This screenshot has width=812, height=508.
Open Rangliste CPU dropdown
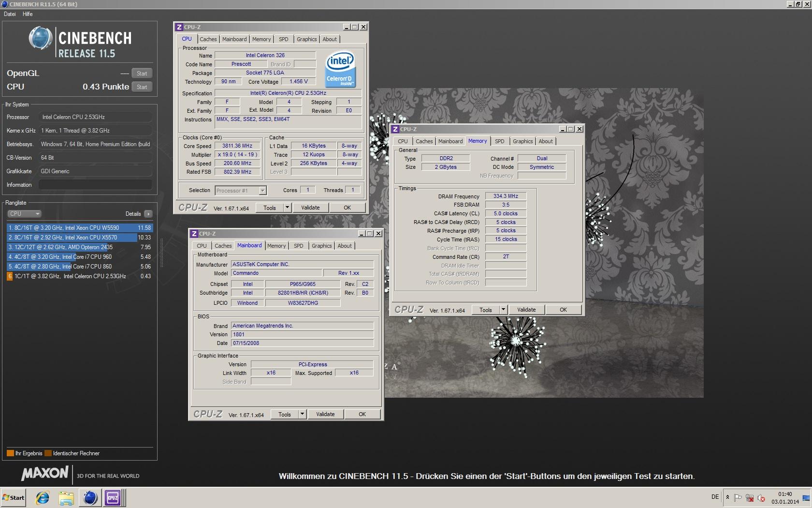[24, 213]
